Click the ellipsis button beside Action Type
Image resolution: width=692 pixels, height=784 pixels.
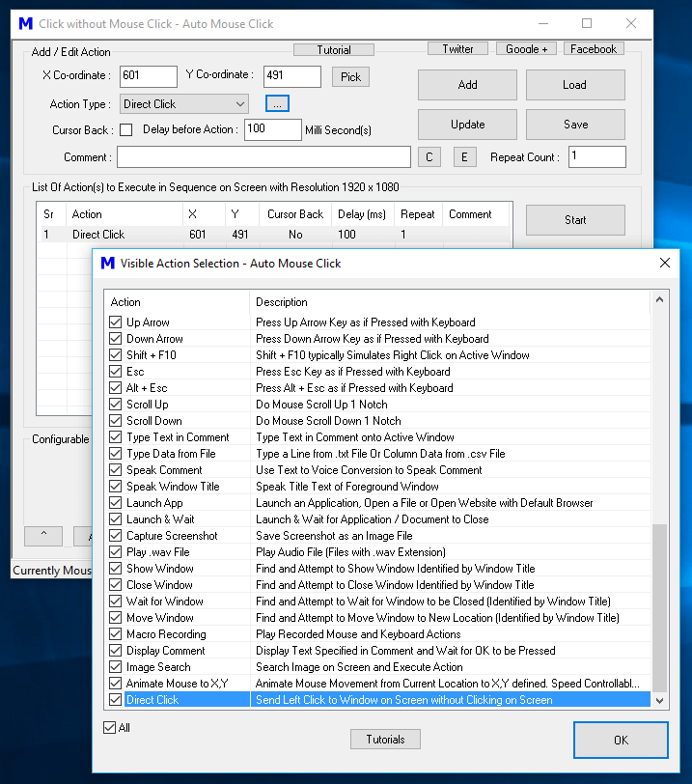pyautogui.click(x=277, y=104)
